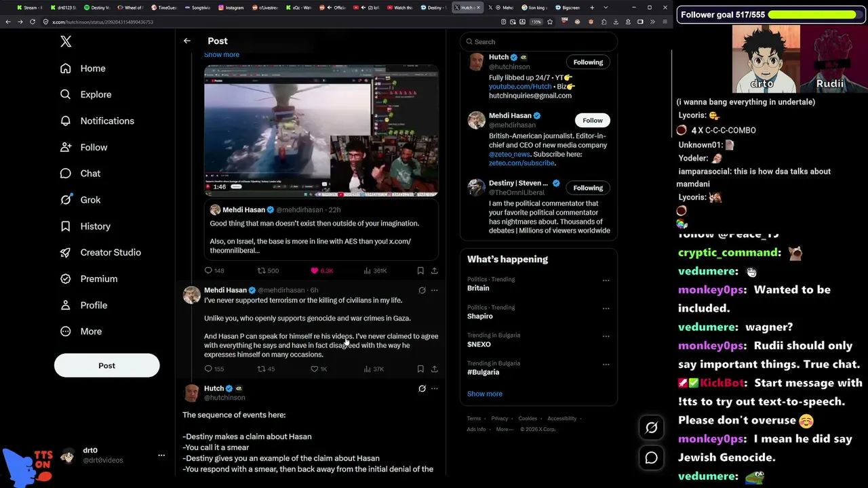Open more options on Mehdi Hasan's 6h post

pyautogui.click(x=435, y=290)
